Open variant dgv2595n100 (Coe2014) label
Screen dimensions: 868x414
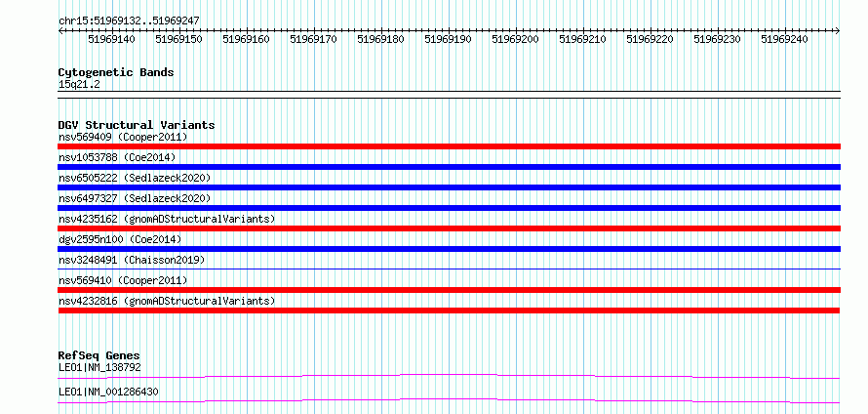[x=120, y=239]
